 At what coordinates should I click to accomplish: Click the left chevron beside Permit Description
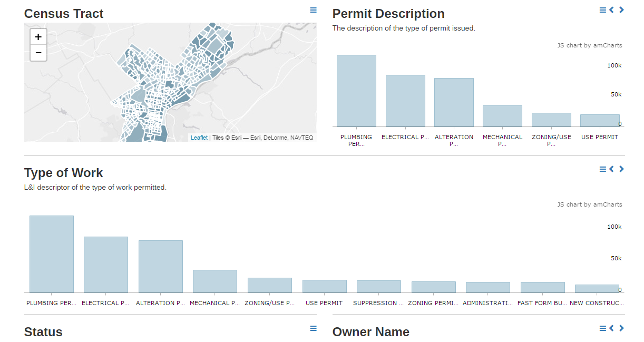tap(612, 9)
